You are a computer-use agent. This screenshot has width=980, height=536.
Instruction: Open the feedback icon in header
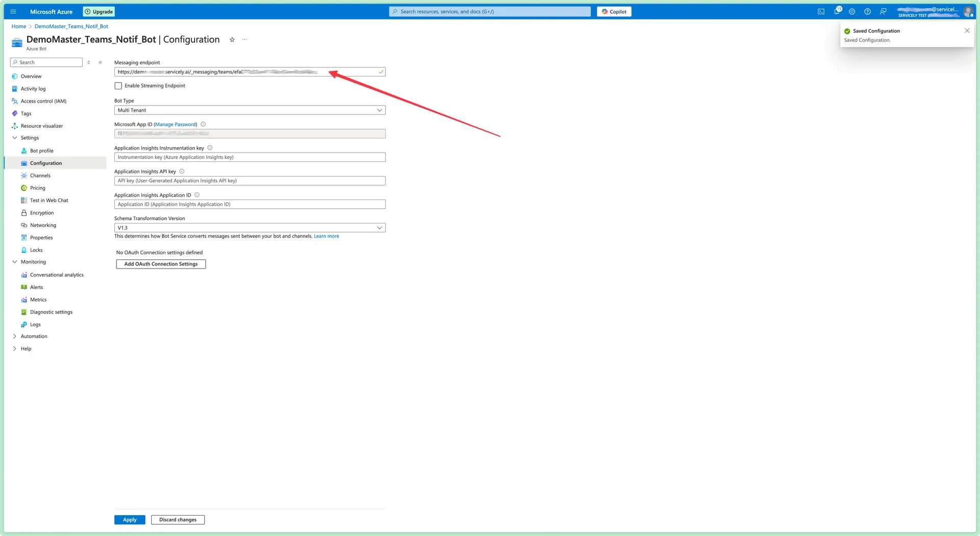[883, 11]
